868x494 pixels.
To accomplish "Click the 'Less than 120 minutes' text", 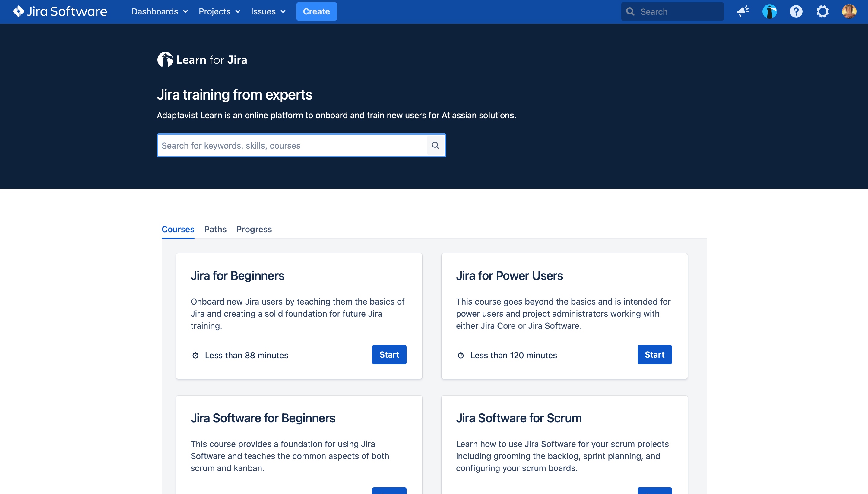I will tap(514, 355).
